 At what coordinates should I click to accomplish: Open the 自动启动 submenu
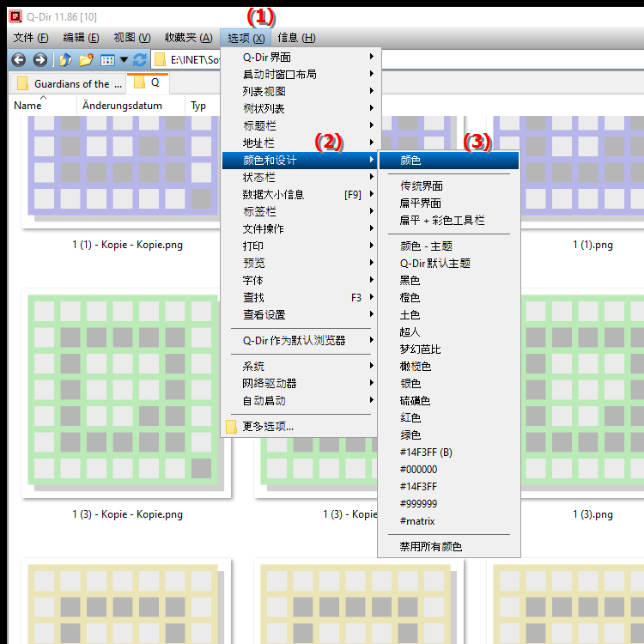pos(299,401)
